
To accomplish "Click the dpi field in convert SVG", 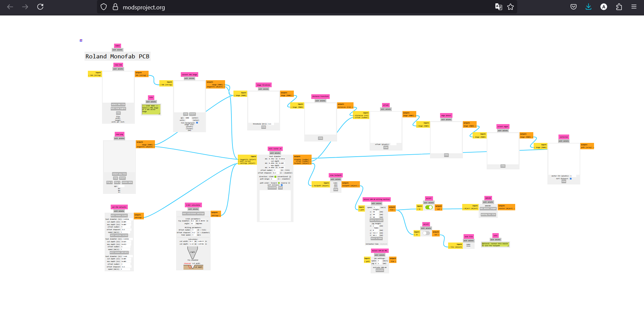I will [188, 118].
